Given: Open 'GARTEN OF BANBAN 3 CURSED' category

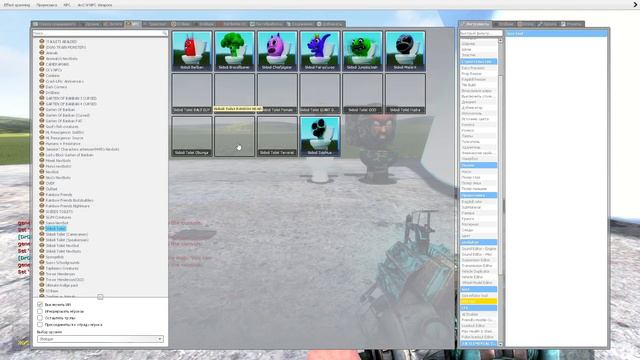Looking at the screenshot, I should pos(71,98).
